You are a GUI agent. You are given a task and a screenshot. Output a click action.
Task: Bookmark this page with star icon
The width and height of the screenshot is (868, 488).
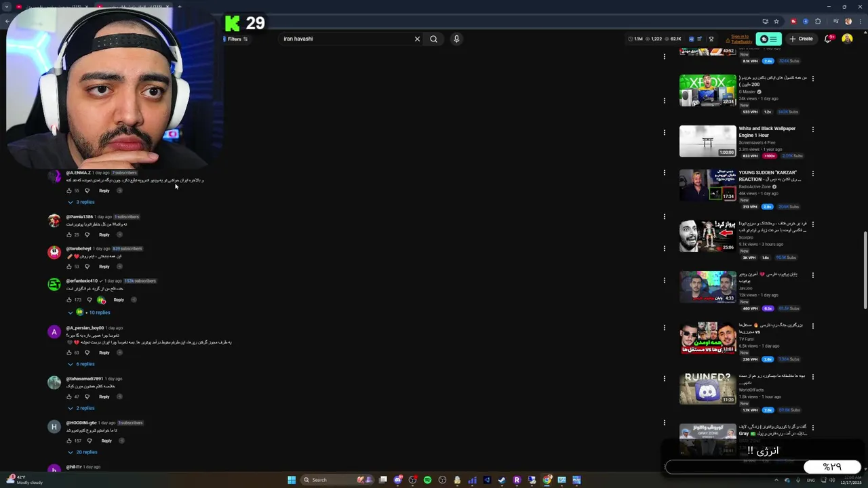[x=776, y=21]
